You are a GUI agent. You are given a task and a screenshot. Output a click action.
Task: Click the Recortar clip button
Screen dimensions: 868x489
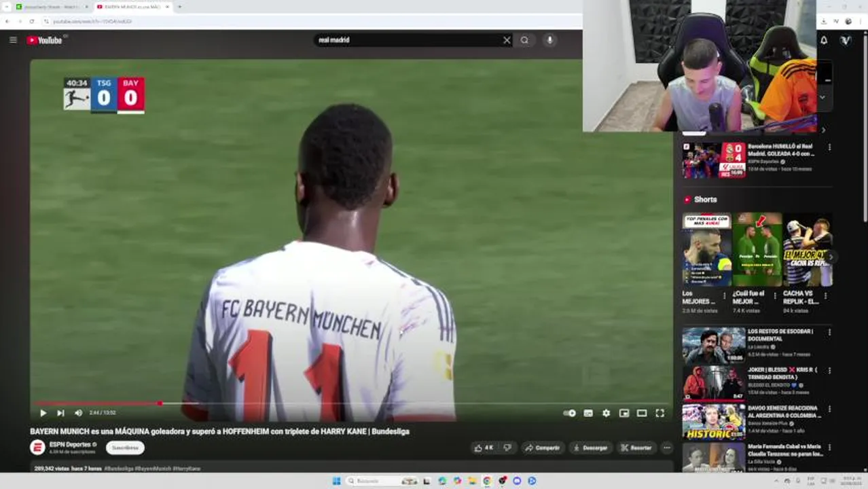[636, 448]
